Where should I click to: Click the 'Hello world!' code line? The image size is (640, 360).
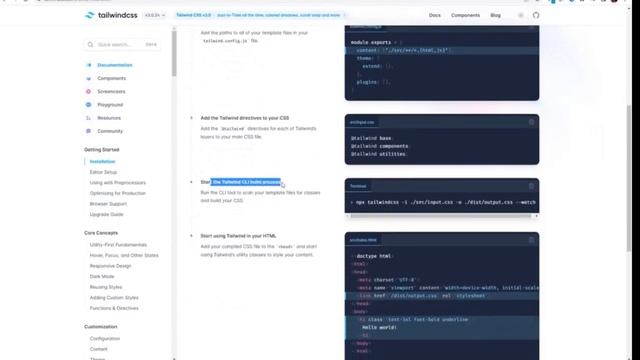379,327
